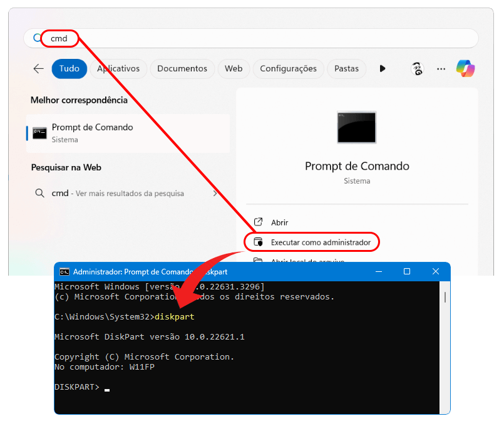Click the Prompt de Comando title in details pane

pos(357,166)
